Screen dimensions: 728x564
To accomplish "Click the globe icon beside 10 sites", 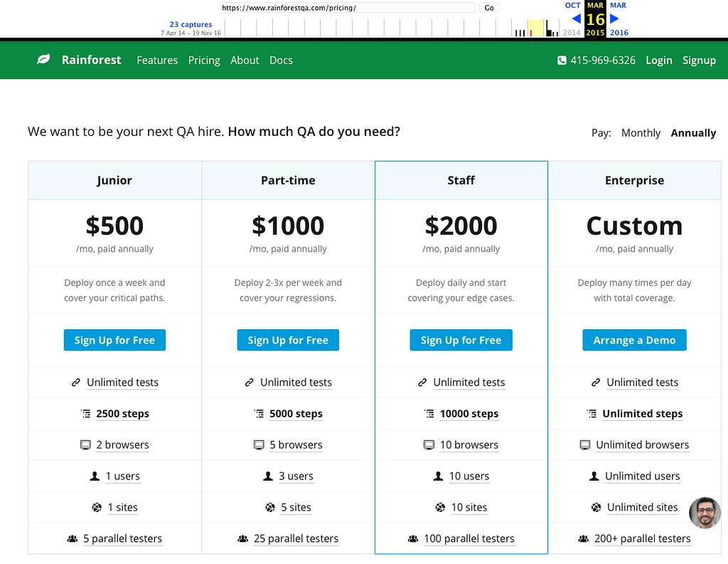I will tap(440, 507).
